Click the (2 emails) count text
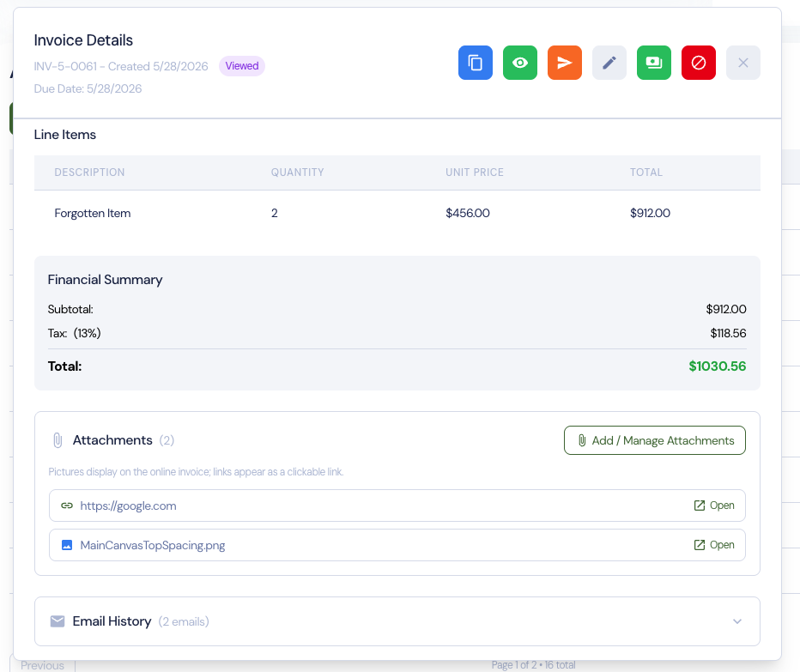Viewport: 800px width, 672px height. point(184,621)
